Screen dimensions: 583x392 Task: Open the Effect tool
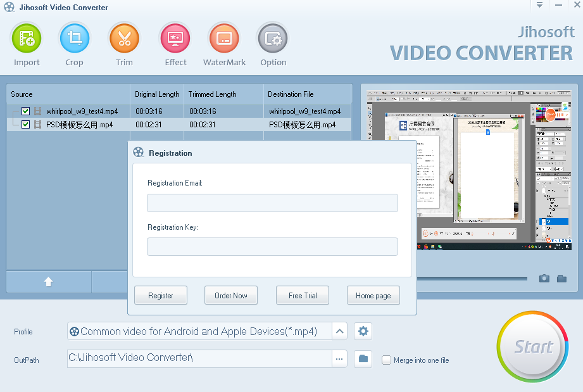coord(175,38)
